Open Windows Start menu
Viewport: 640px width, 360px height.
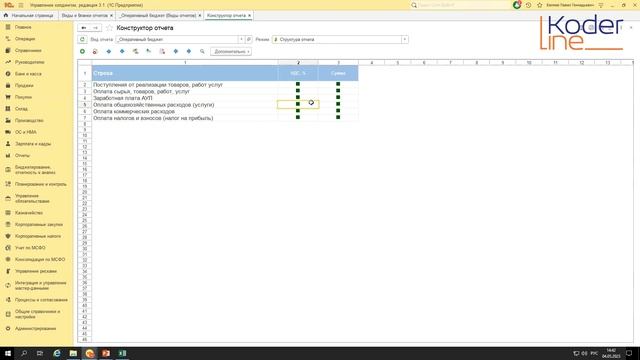[x=8, y=353]
